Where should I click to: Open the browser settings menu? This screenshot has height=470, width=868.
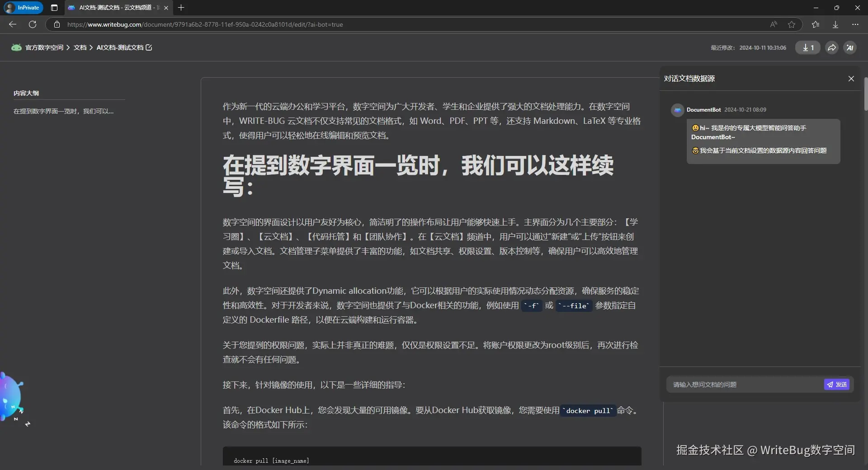pyautogui.click(x=855, y=24)
